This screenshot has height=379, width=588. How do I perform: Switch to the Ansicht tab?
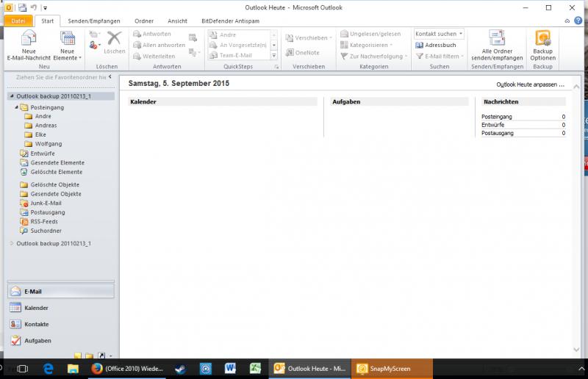click(177, 21)
